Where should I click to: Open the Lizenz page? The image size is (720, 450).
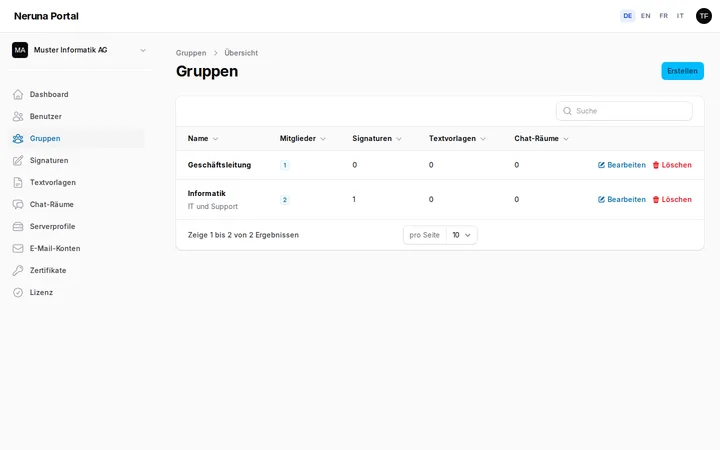pos(77,292)
